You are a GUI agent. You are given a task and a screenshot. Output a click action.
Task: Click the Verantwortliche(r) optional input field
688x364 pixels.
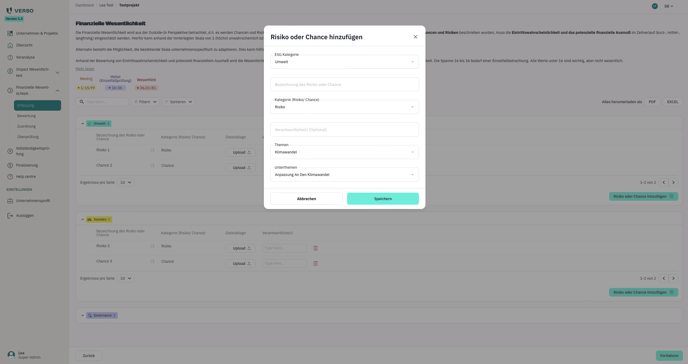tap(344, 129)
